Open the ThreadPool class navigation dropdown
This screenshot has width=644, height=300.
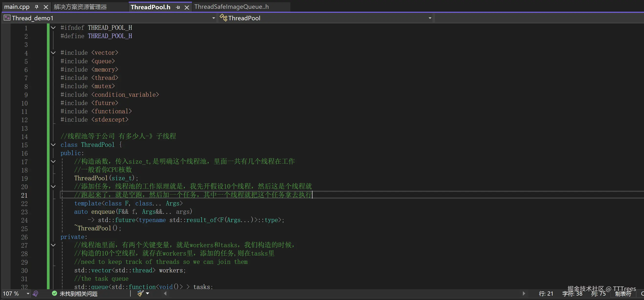(x=430, y=18)
